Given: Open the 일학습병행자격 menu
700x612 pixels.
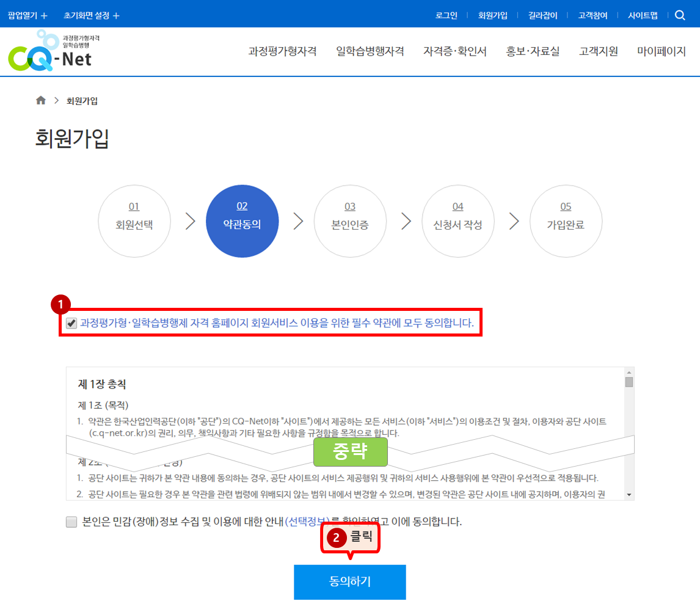Looking at the screenshot, I should 370,51.
